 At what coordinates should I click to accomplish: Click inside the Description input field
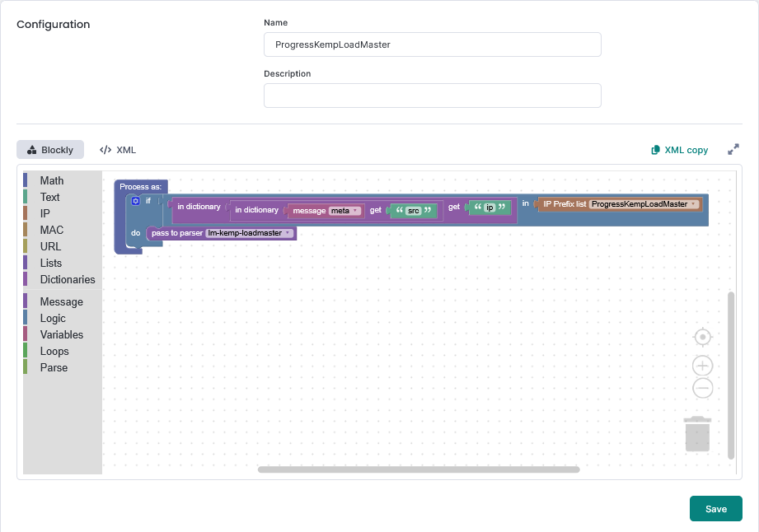pyautogui.click(x=432, y=95)
